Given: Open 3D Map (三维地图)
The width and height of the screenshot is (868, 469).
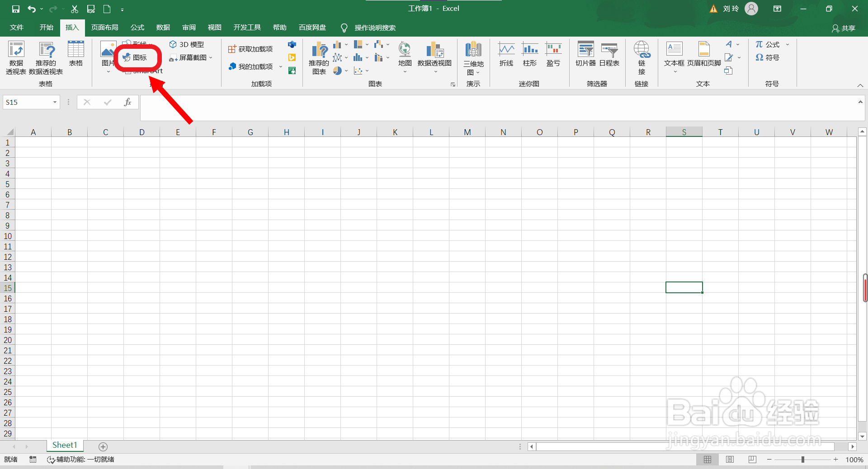Looking at the screenshot, I should coord(473,58).
